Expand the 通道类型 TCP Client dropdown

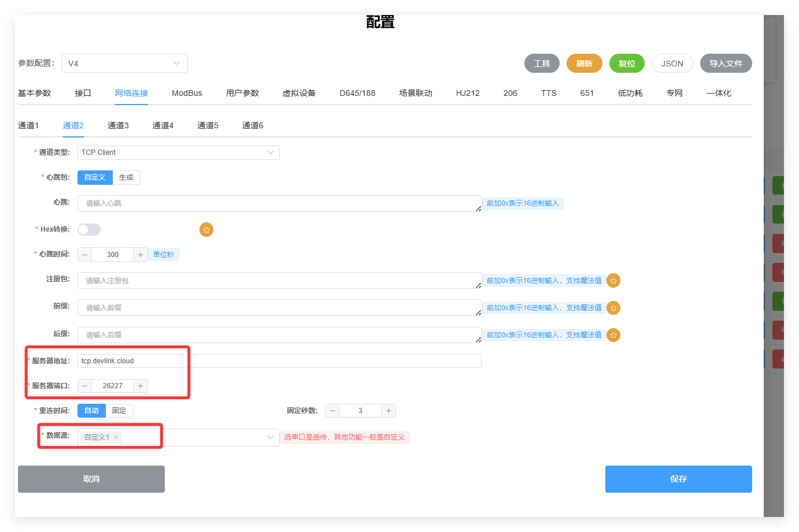click(x=270, y=152)
